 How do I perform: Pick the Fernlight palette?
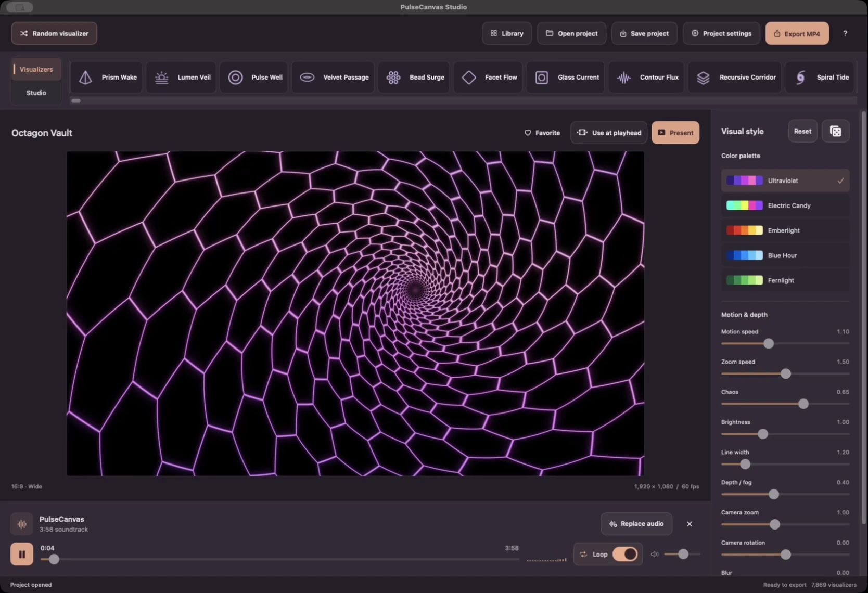(x=785, y=280)
